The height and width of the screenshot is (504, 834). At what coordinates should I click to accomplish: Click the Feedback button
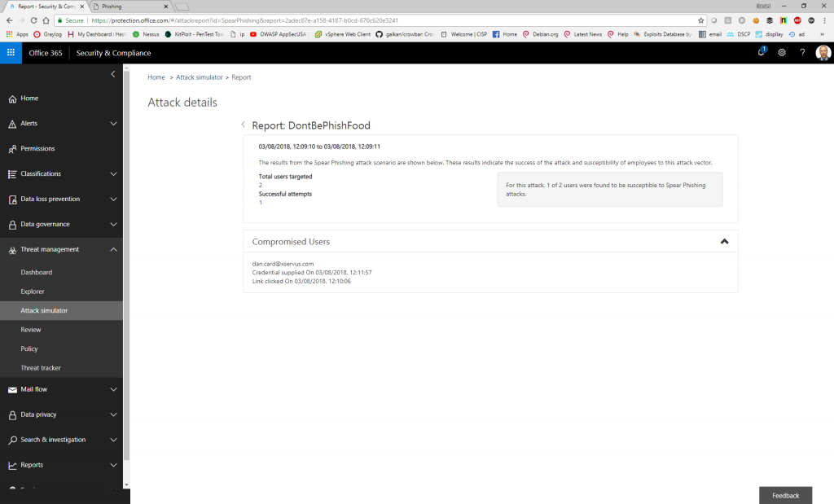point(784,495)
